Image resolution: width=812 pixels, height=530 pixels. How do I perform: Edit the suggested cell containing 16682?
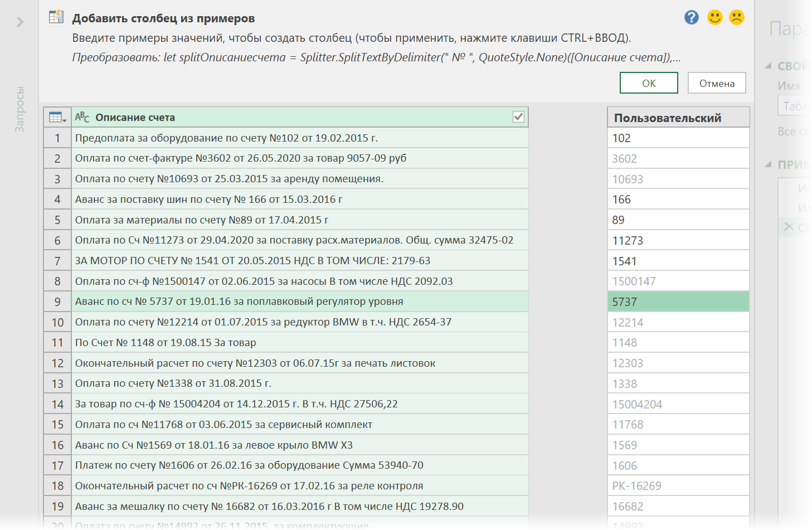pyautogui.click(x=678, y=507)
